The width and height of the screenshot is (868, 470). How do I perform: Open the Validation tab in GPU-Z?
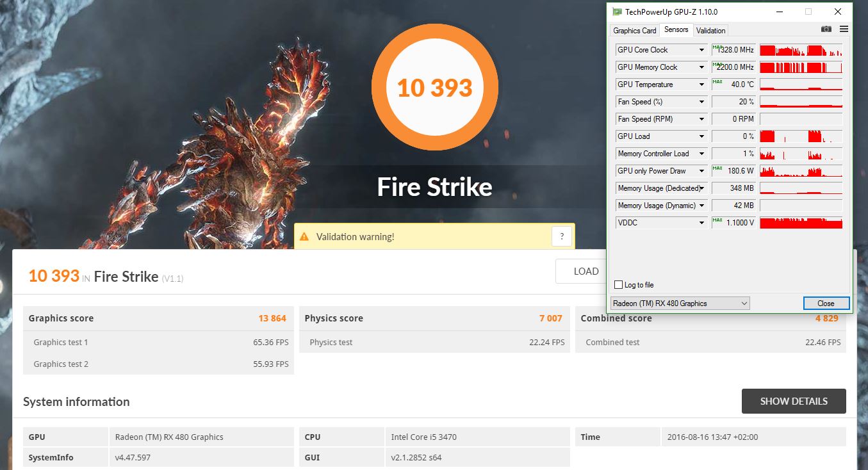(710, 30)
